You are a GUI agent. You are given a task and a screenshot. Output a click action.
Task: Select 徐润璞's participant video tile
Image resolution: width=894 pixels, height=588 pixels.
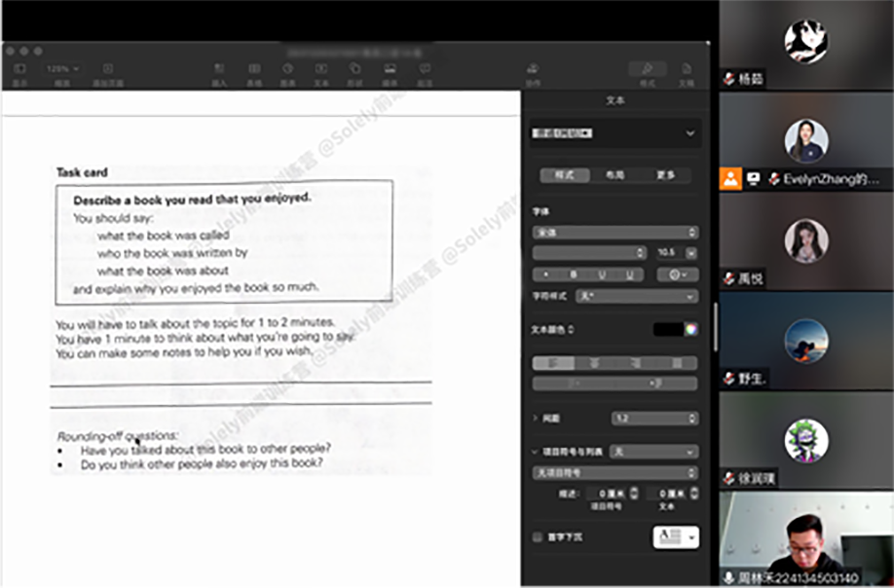pyautogui.click(x=806, y=440)
